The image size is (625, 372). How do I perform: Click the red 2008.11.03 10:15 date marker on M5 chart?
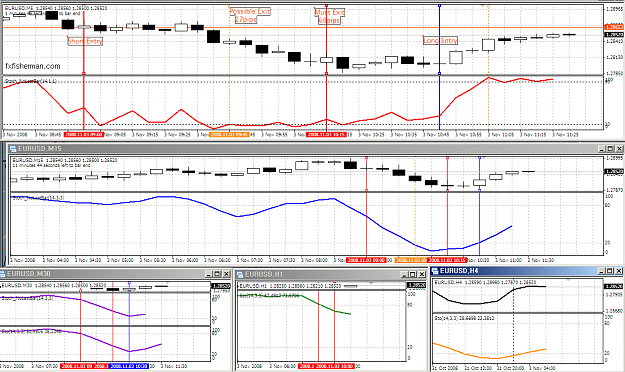click(326, 135)
